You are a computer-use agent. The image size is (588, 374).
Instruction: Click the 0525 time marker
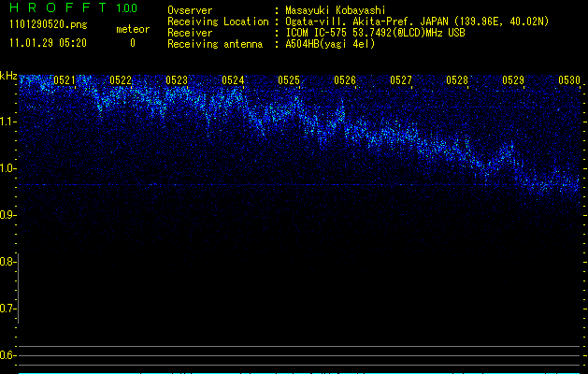[289, 80]
